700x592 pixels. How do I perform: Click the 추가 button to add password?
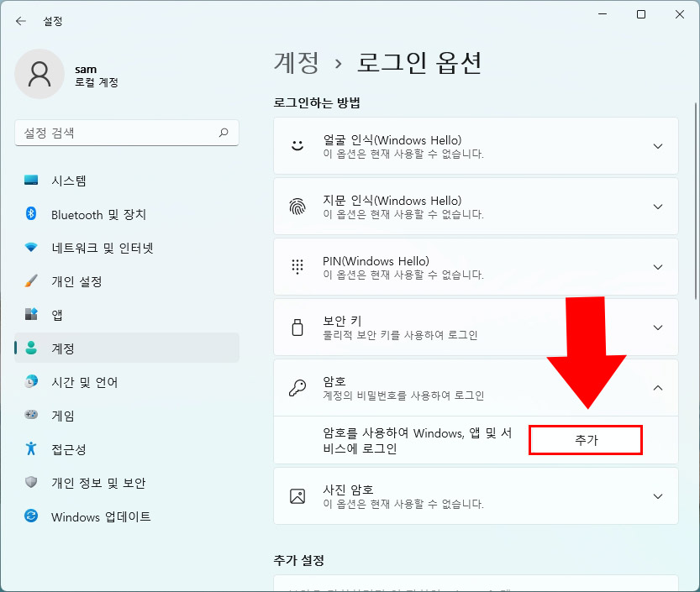(585, 439)
